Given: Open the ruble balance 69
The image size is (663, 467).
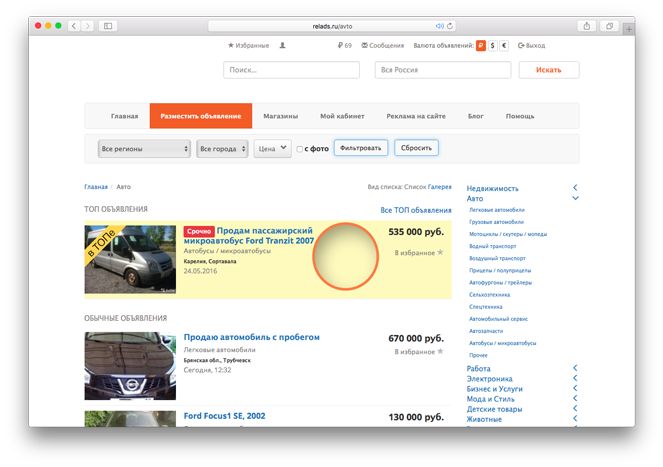Looking at the screenshot, I should (345, 45).
